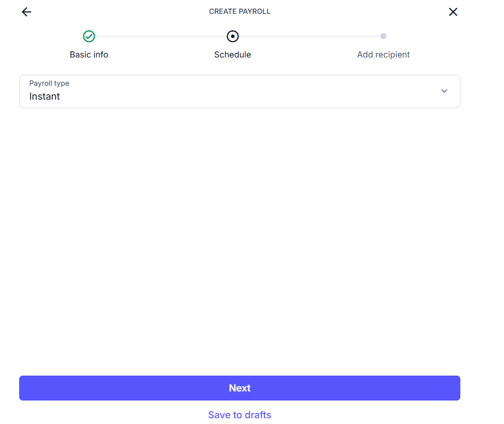Close the Create Payroll dialog with X
Image resolution: width=504 pixels, height=424 pixels.
pos(453,12)
